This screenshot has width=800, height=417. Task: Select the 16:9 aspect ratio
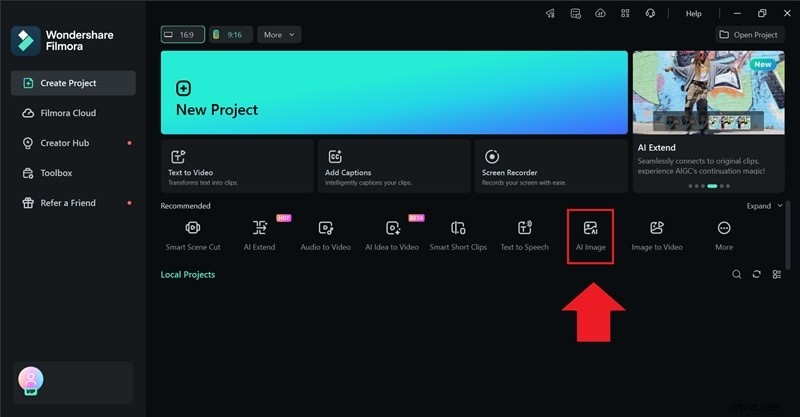coord(181,34)
